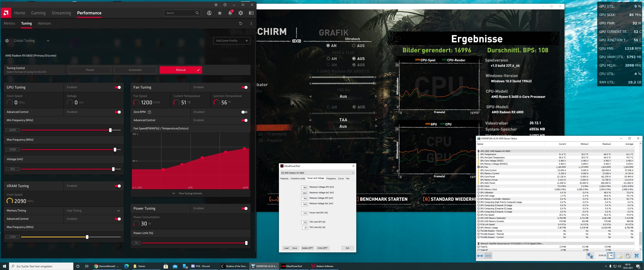Open HWiNFO sensor settings gear icon
Image resolution: width=644 pixels, height=270 pixels.
tap(628, 256)
